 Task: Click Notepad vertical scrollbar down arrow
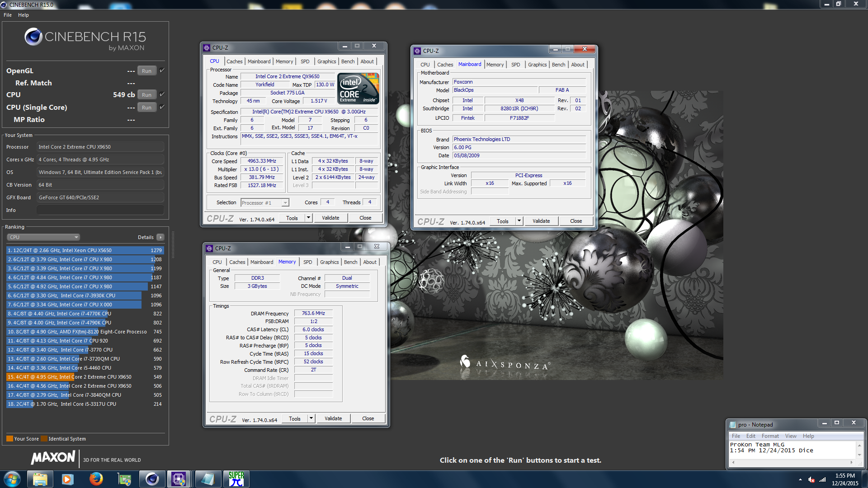[860, 455]
